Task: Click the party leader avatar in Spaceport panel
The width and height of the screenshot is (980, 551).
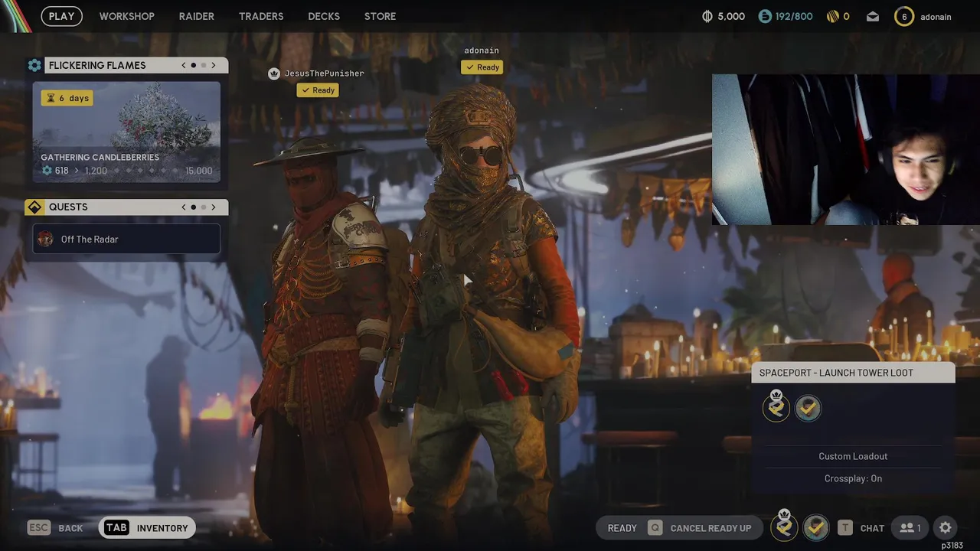Action: 776,408
